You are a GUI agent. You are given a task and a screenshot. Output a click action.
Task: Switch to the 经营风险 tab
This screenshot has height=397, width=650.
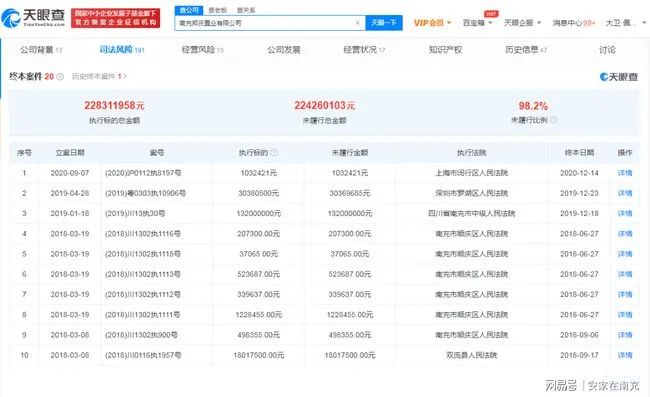(202, 50)
